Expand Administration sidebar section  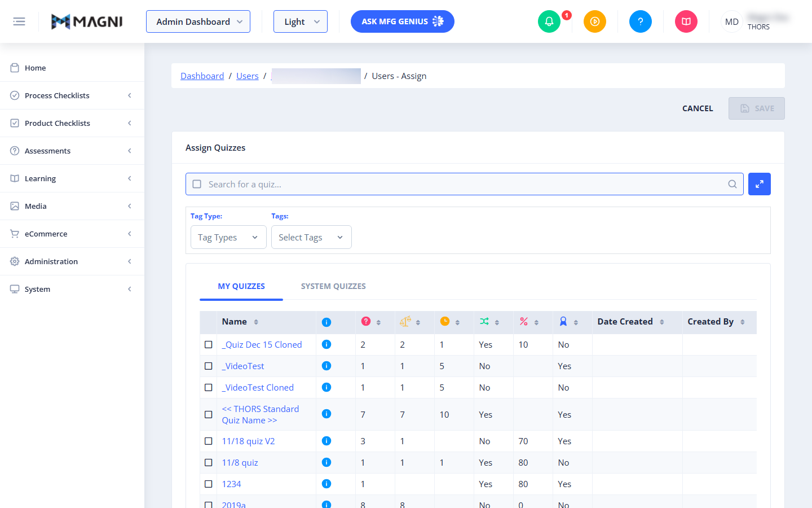(72, 261)
